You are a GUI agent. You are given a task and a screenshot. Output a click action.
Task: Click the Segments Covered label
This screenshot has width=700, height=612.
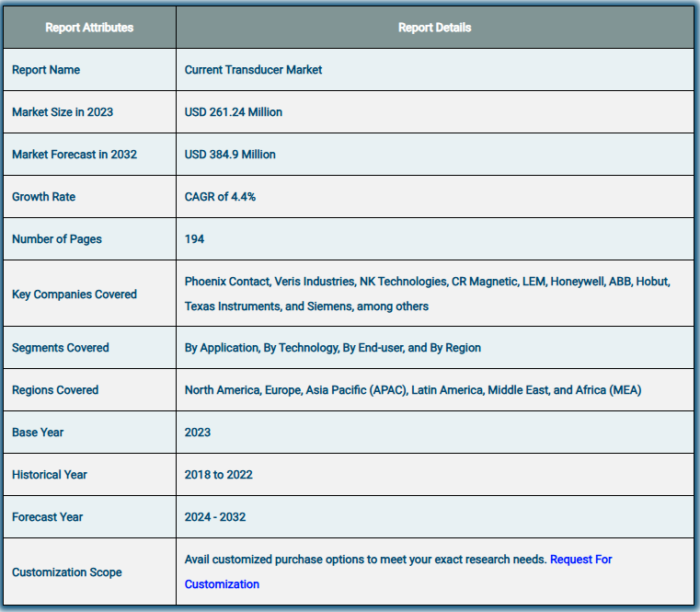pos(61,348)
